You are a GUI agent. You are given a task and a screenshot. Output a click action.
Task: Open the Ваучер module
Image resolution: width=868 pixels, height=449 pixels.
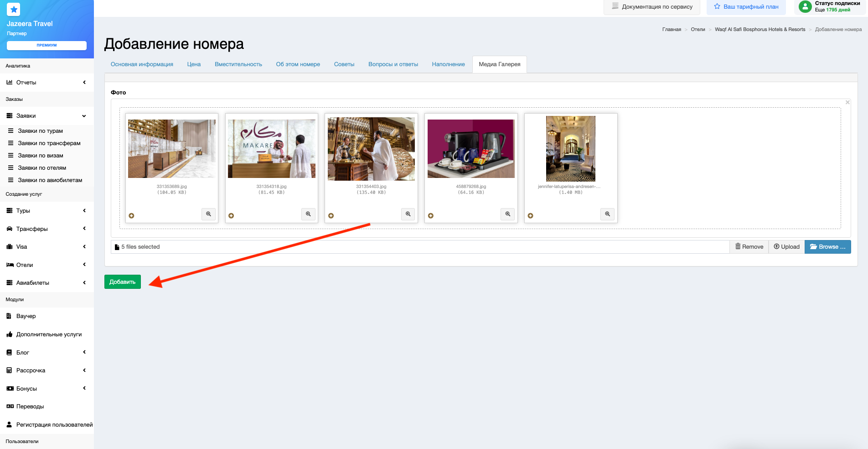tap(26, 316)
